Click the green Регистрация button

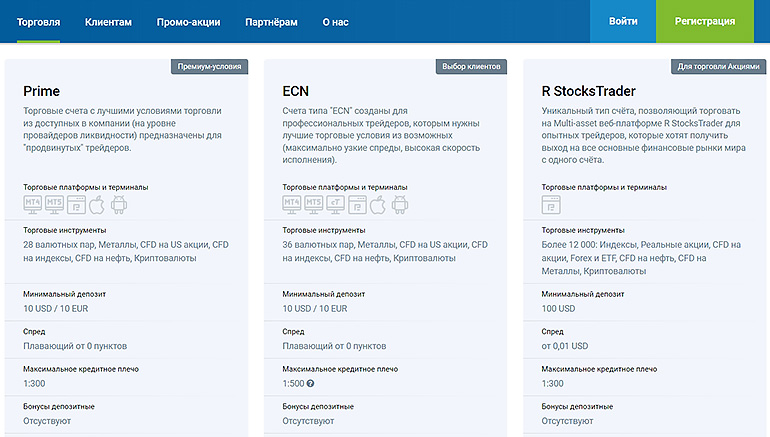705,21
